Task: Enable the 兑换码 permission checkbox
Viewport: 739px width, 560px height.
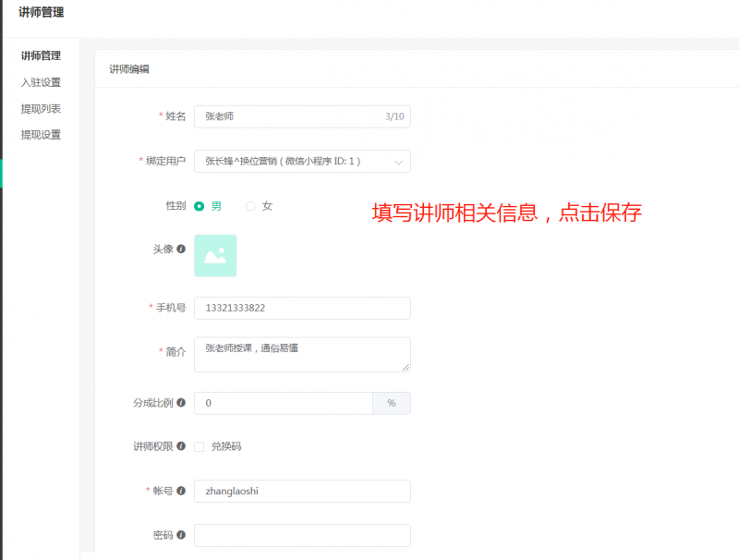Action: point(200,446)
